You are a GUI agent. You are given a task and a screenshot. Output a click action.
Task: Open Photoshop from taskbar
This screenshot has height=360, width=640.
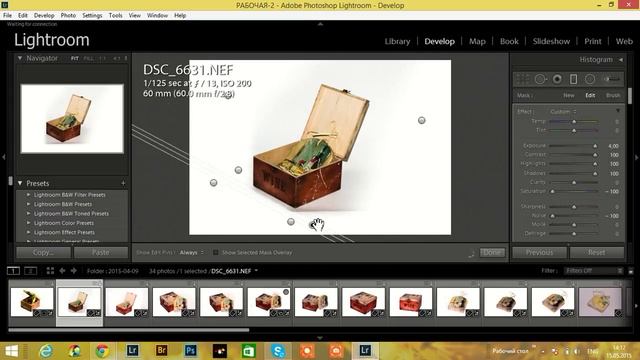click(x=191, y=351)
